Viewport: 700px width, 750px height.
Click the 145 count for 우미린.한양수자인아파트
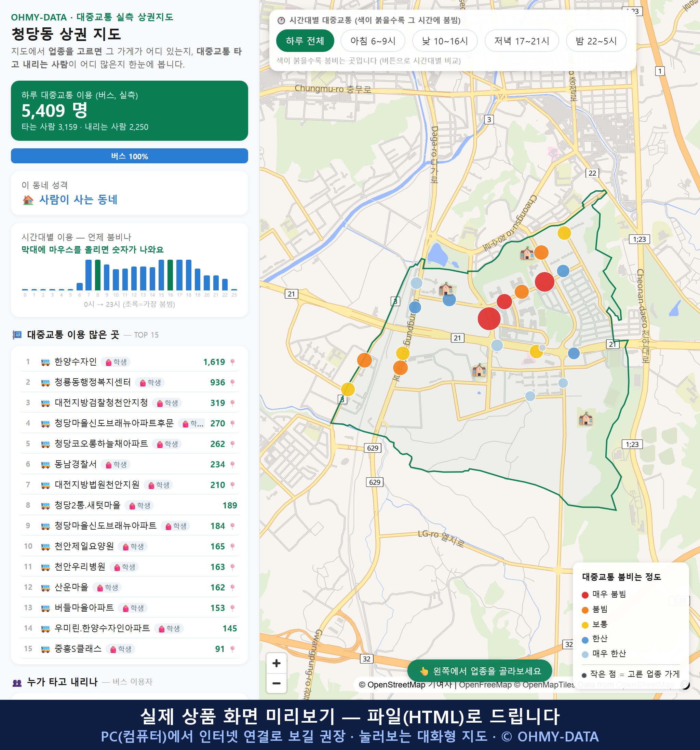coord(229,628)
